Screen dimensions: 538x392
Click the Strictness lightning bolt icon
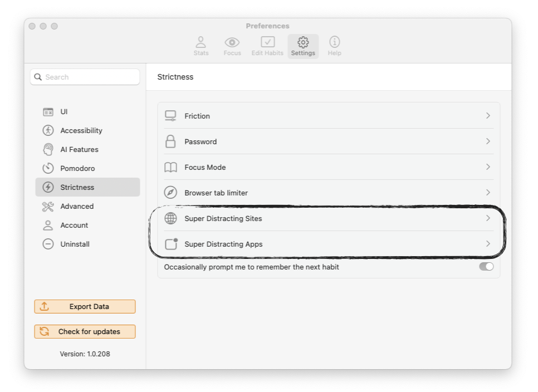(x=48, y=187)
